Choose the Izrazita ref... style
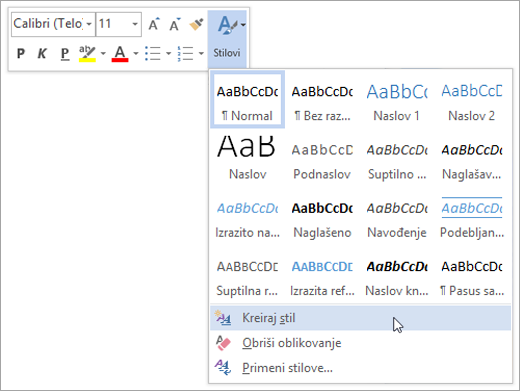Image resolution: width=520 pixels, height=391 pixels. click(322, 275)
